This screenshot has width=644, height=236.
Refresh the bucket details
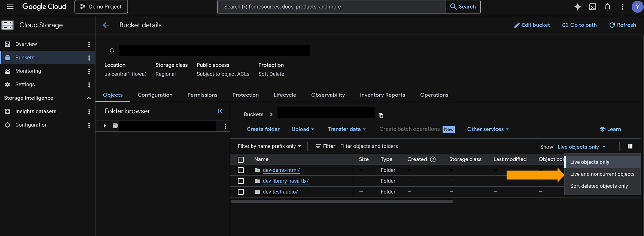623,25
